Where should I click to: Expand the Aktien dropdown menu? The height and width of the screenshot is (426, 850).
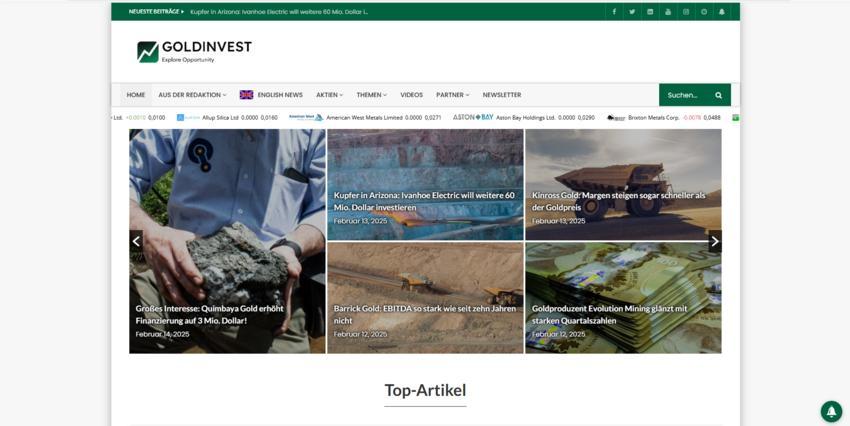point(330,95)
